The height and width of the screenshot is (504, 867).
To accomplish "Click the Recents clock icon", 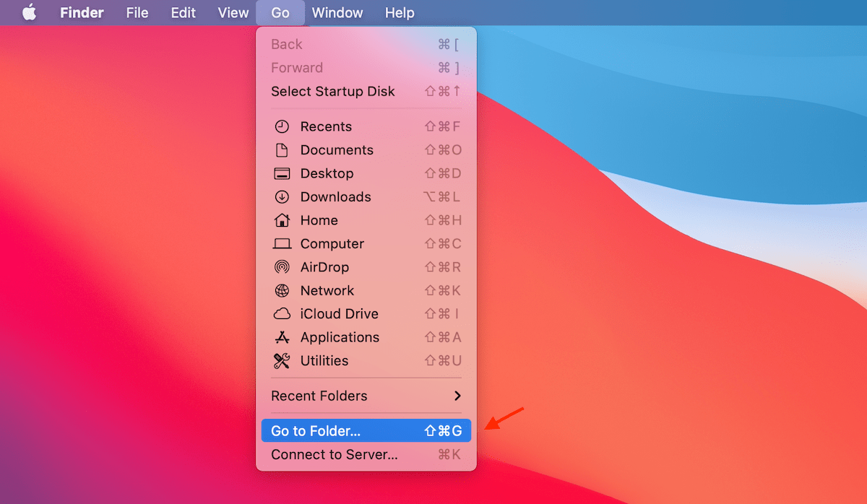I will 282,126.
